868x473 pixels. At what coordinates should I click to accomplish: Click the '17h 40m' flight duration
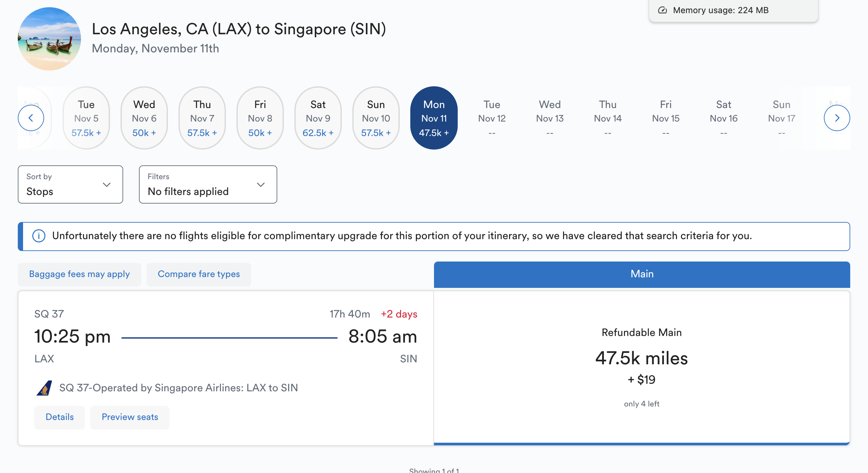tap(350, 314)
